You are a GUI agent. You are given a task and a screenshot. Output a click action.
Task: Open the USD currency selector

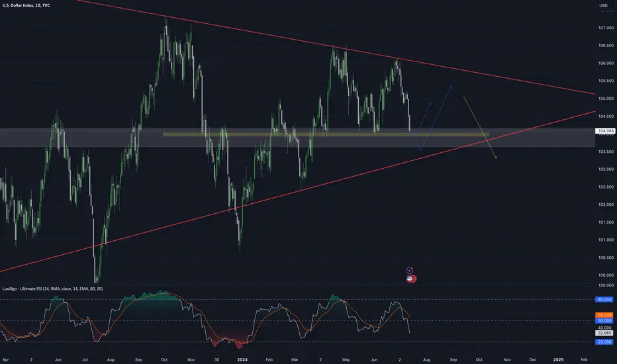(x=603, y=5)
